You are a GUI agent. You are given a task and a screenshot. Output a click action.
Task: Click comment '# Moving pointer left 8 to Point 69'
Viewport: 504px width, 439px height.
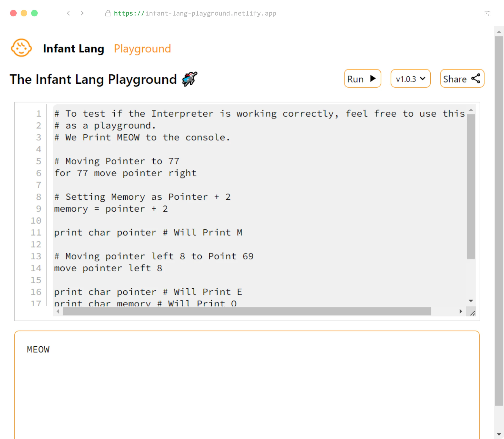(154, 256)
